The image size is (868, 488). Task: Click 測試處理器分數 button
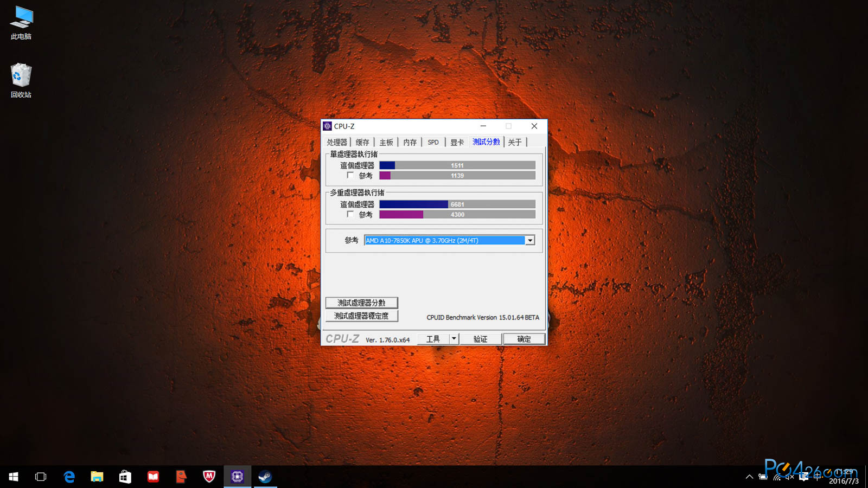click(x=362, y=303)
